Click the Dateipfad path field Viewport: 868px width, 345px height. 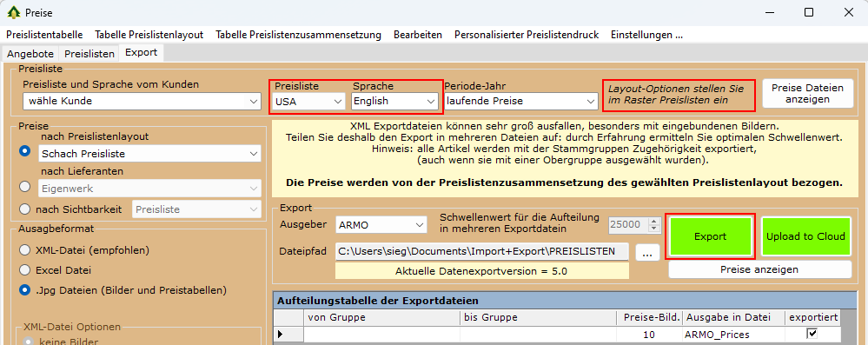pyautogui.click(x=482, y=251)
